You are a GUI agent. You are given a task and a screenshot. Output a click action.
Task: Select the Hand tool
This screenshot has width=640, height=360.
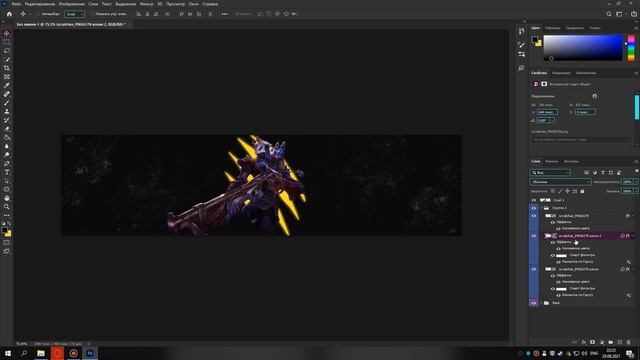pos(7,198)
